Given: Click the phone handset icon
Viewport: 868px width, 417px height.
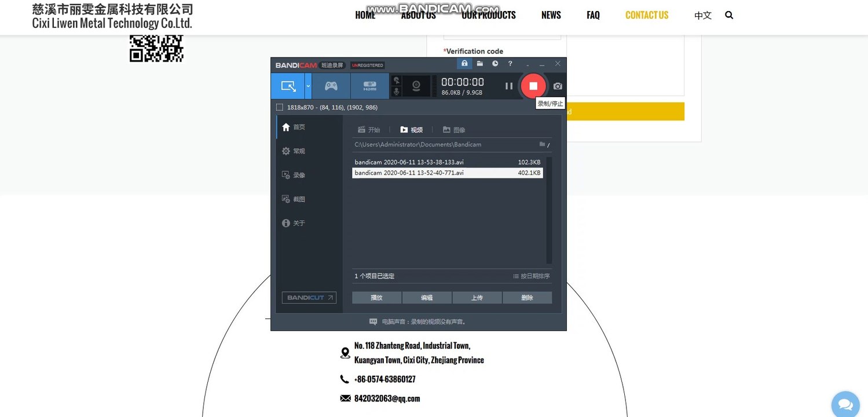Looking at the screenshot, I should (345, 379).
